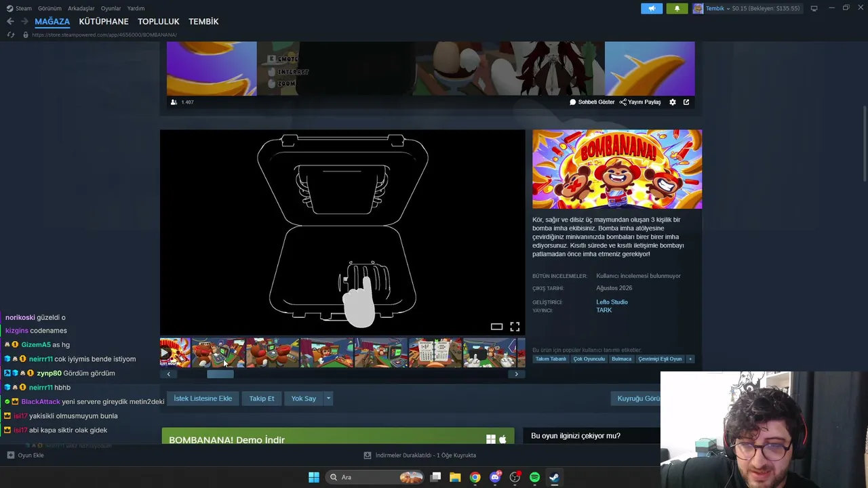
Task: Switch to the KÜTÜPHANE tab
Action: tap(104, 22)
